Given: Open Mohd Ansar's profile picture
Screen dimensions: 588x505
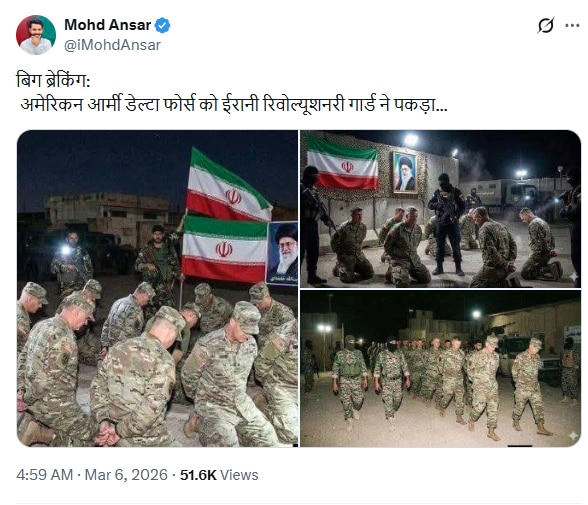Looking at the screenshot, I should point(36,35).
